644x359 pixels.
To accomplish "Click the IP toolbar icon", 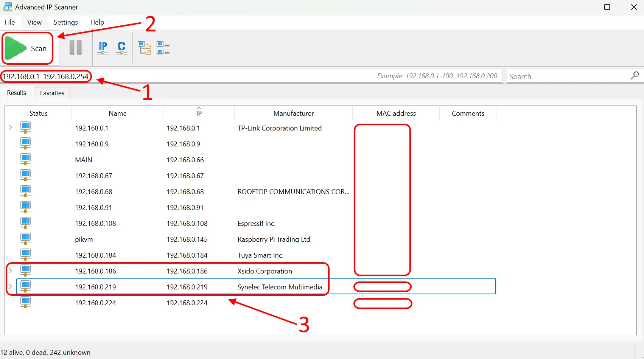I will point(103,48).
